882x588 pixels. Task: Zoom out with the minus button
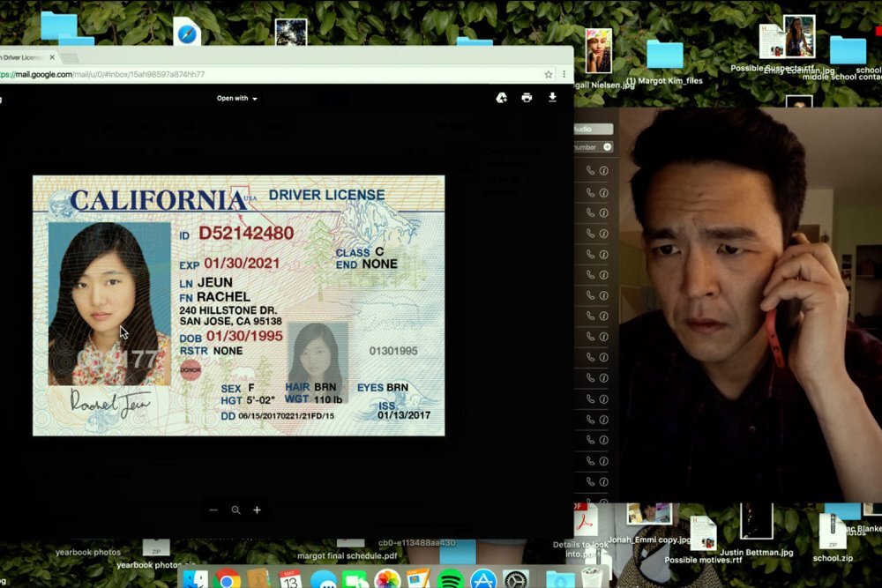point(213,510)
